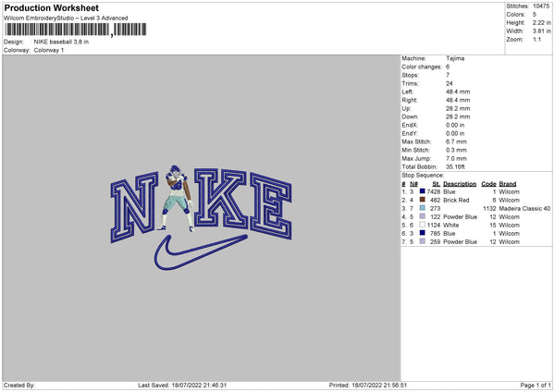Select the 'Colorway 1' value
The image size is (555, 392).
point(49,50)
